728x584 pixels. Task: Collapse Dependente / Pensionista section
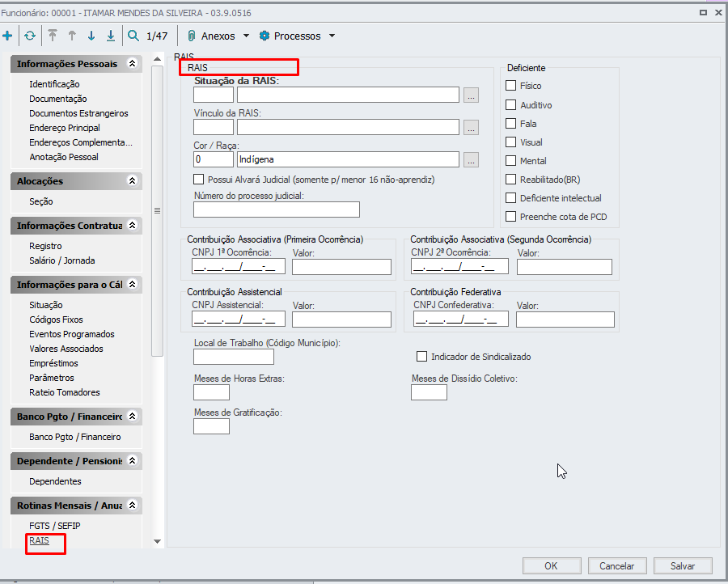tap(133, 460)
